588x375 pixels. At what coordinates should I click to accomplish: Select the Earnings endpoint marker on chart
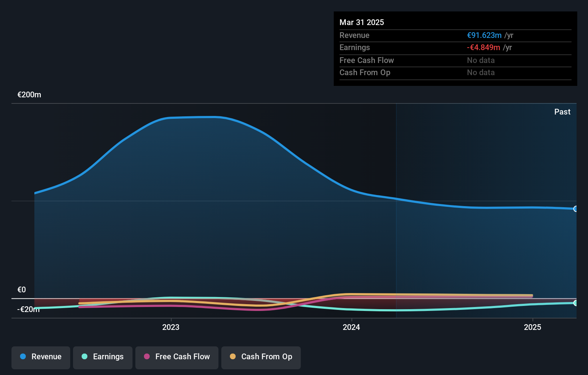[x=575, y=303]
